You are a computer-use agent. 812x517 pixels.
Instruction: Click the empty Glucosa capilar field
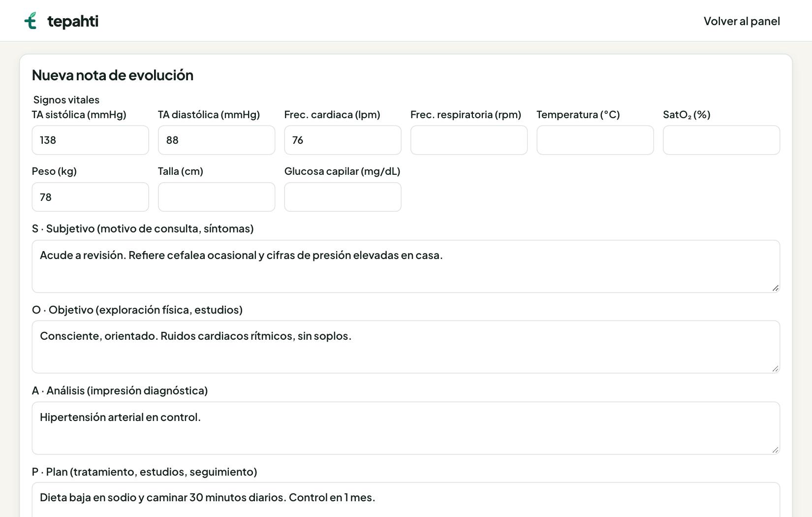coord(343,197)
